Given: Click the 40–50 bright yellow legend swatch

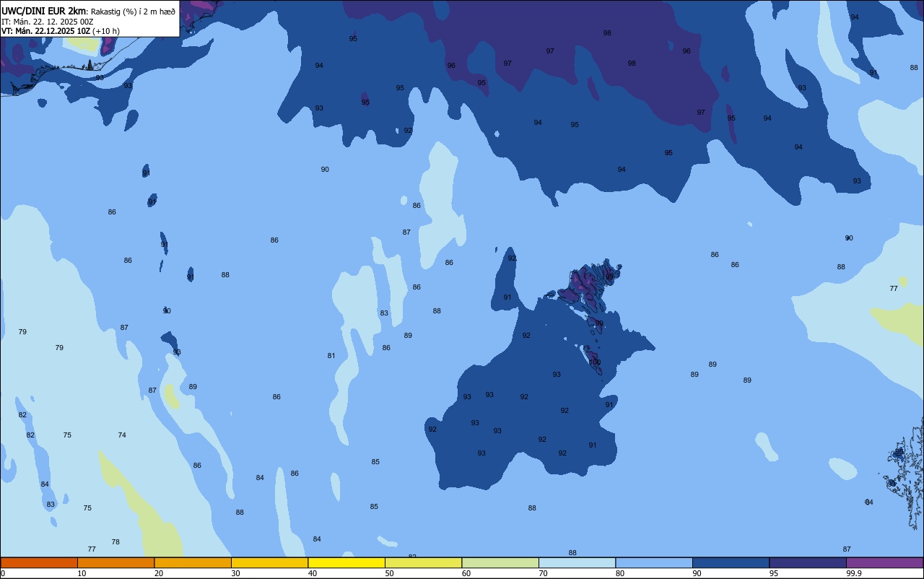Looking at the screenshot, I should pos(346,562).
